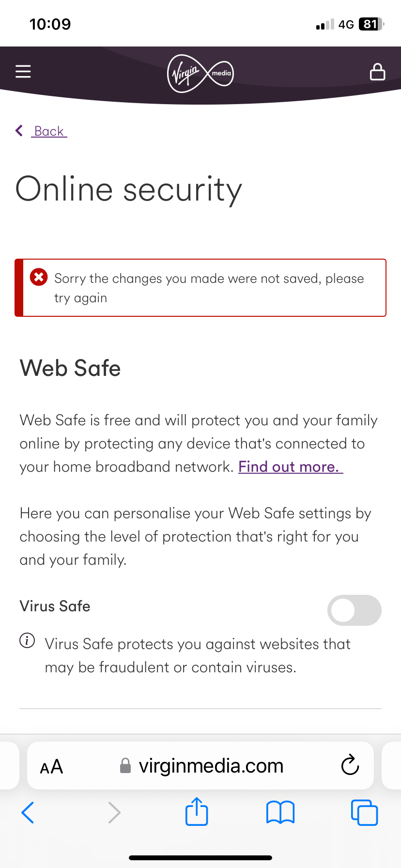The image size is (401, 868).
Task: Show open Safari tabs
Action: coord(364,812)
